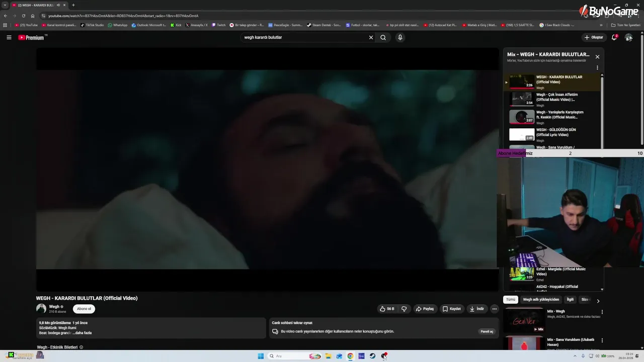644x362 pixels.
Task: Select the Tümü filter chip
Action: (511, 300)
